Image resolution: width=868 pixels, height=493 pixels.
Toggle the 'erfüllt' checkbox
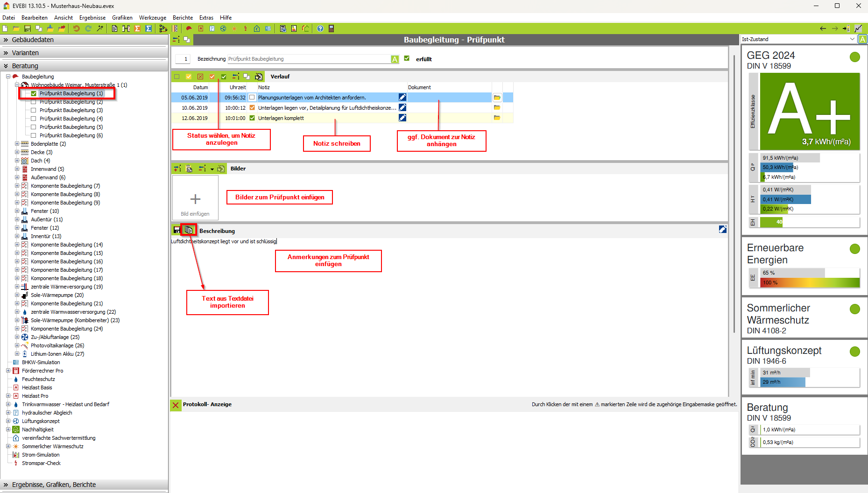407,59
